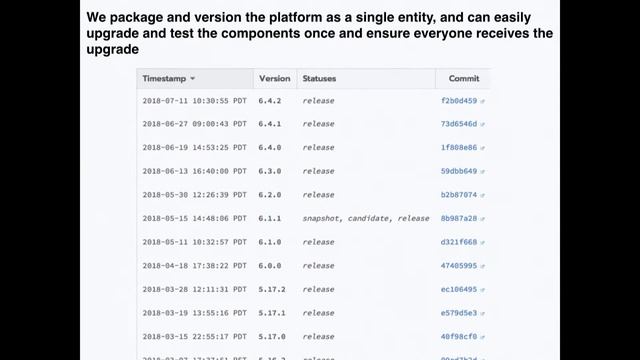The height and width of the screenshot is (360, 640).
Task: Click the Version column header
Action: tap(275, 78)
